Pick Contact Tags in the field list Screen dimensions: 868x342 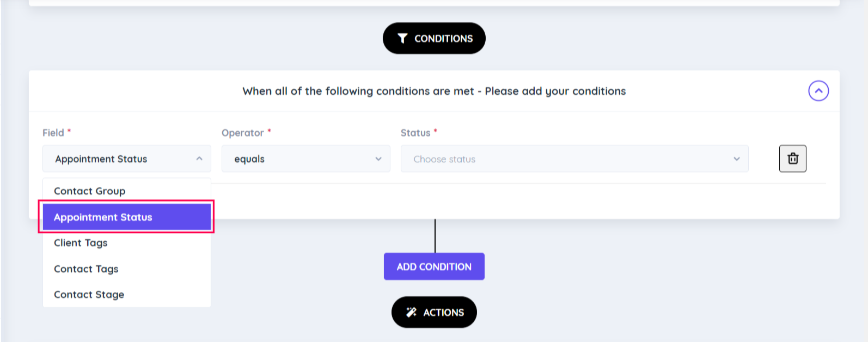pyautogui.click(x=86, y=269)
